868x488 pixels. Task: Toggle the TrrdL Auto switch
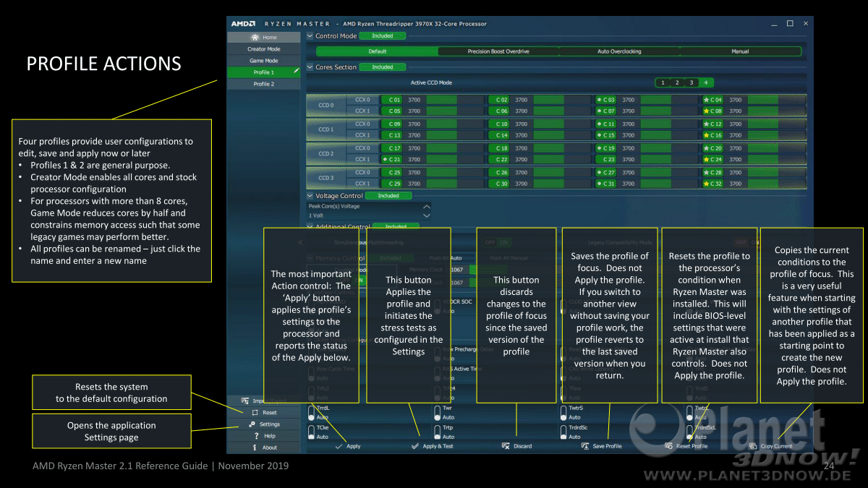coord(312,412)
